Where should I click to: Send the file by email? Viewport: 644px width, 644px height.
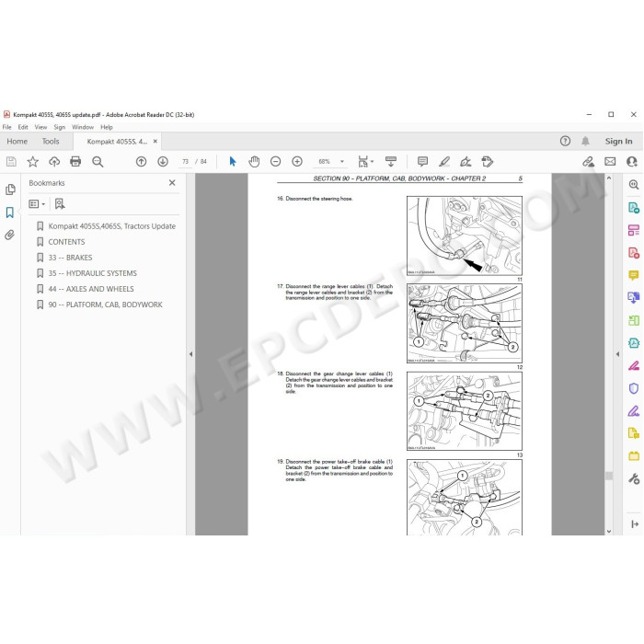click(x=610, y=162)
